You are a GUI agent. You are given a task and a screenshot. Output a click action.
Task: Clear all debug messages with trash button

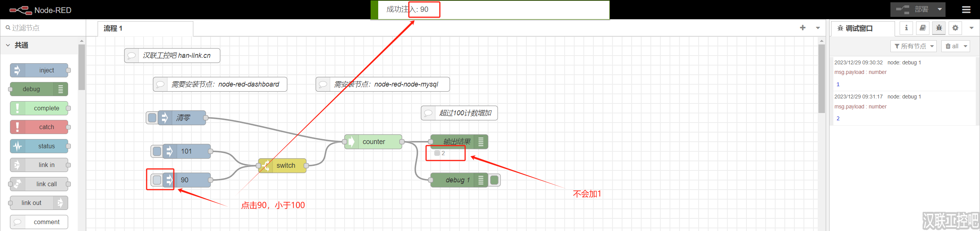[952, 46]
